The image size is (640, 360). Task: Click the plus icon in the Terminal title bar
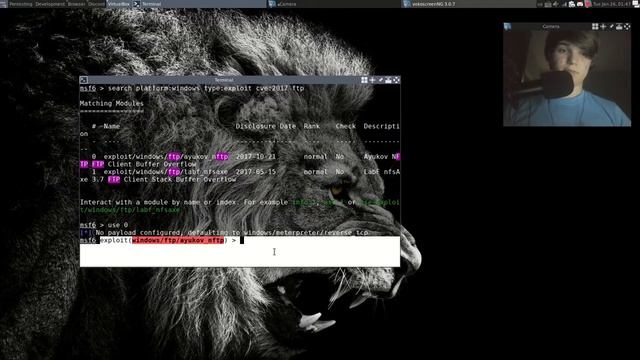point(372,80)
